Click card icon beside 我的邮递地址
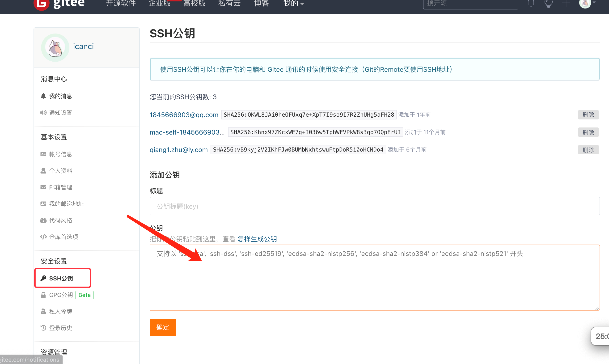609x364 pixels. pyautogui.click(x=43, y=203)
